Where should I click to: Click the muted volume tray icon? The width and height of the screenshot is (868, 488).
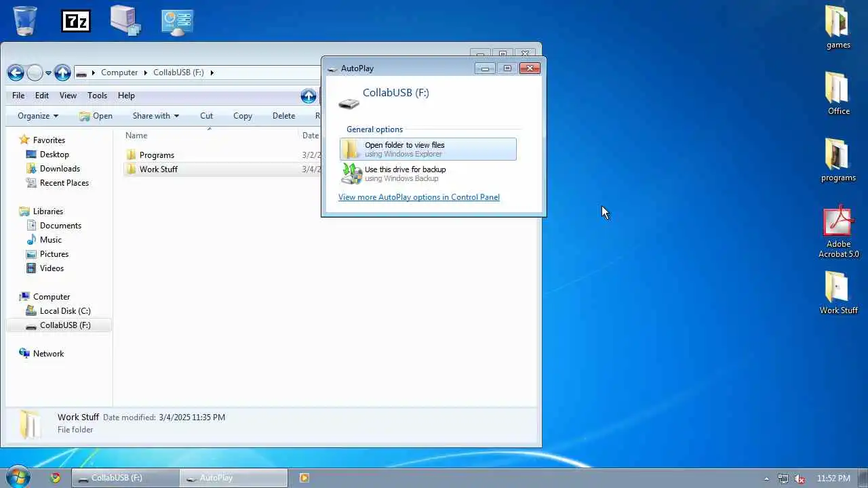tap(800, 479)
